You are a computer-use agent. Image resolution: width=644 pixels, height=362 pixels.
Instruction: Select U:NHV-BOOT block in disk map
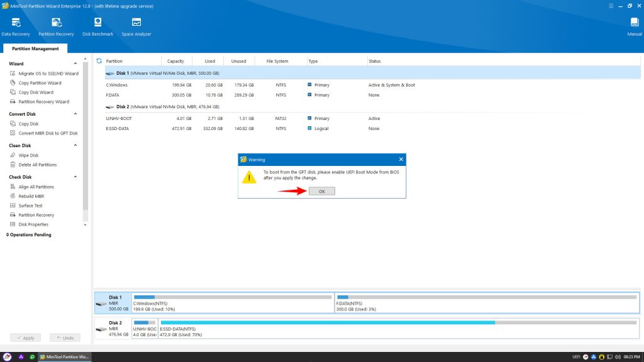[x=145, y=328]
